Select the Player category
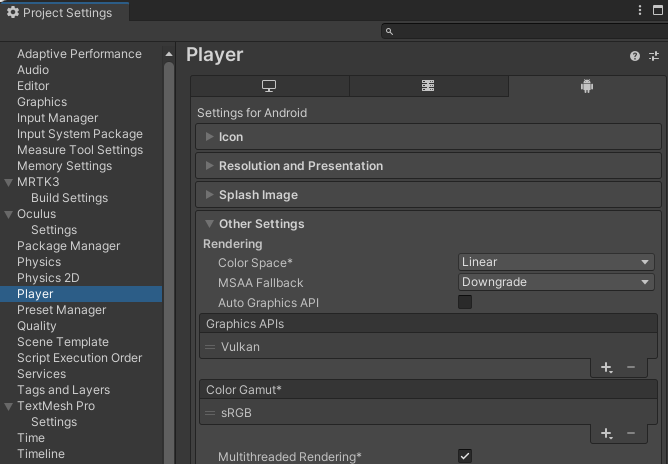This screenshot has height=464, width=668. click(x=81, y=294)
